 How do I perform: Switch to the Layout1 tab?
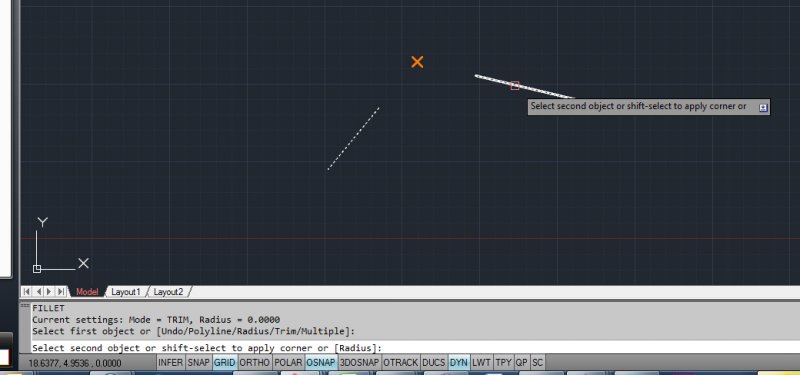click(126, 292)
